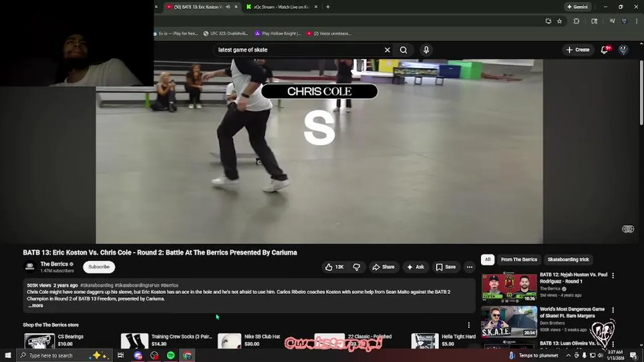
Task: Click the Berrics channel avatar
Action: 30,266
